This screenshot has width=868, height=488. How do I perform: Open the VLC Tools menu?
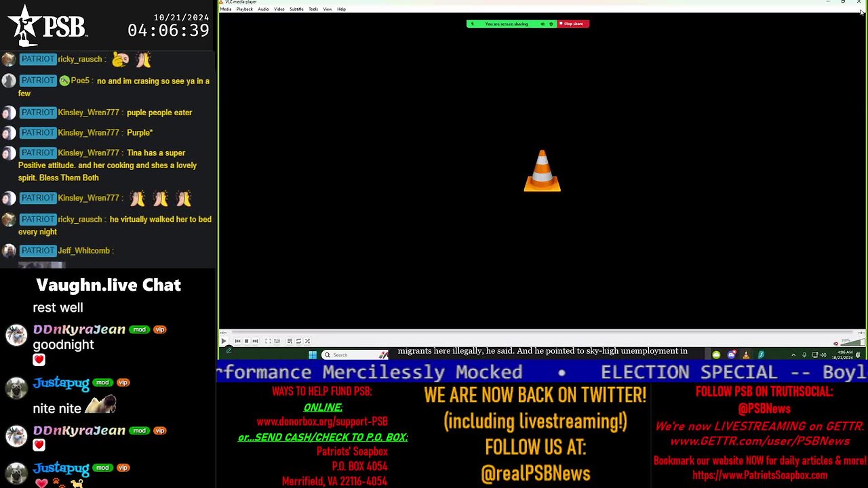(313, 9)
